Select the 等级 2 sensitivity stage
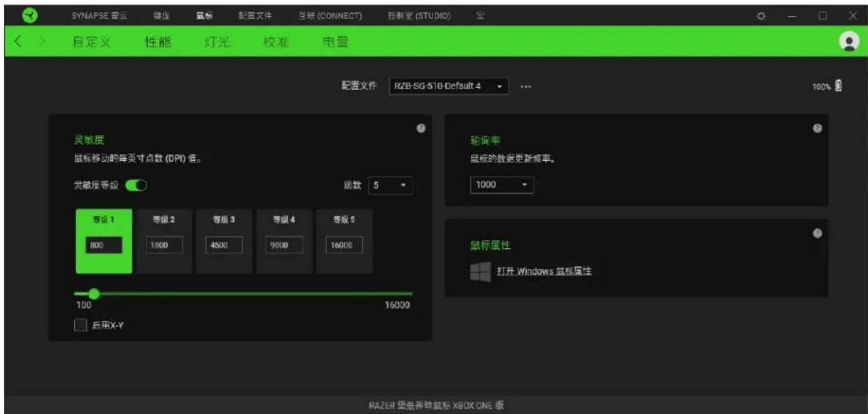Viewport: 868px width, 414px height. click(x=164, y=241)
